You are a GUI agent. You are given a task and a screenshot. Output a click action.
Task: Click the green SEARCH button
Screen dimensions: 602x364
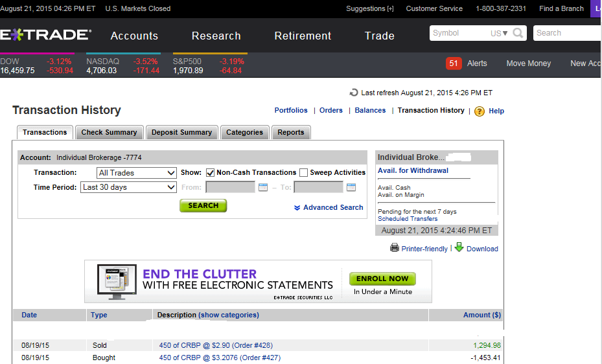pos(203,205)
